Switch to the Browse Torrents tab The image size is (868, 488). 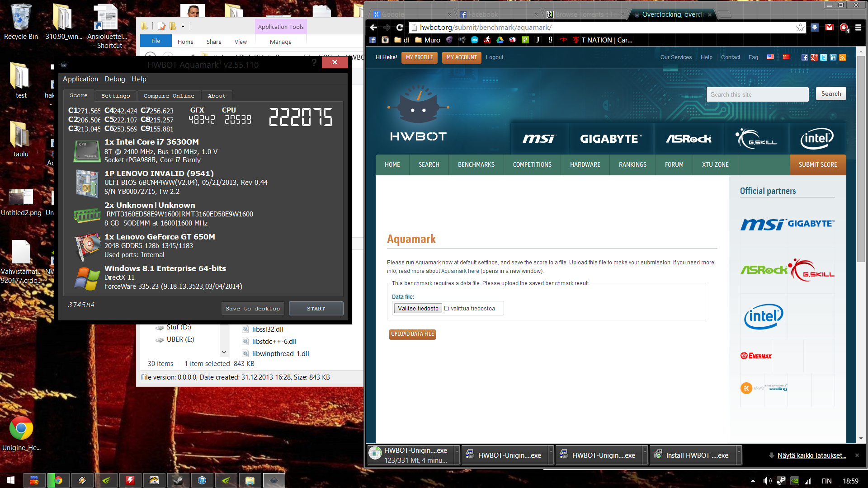point(585,14)
